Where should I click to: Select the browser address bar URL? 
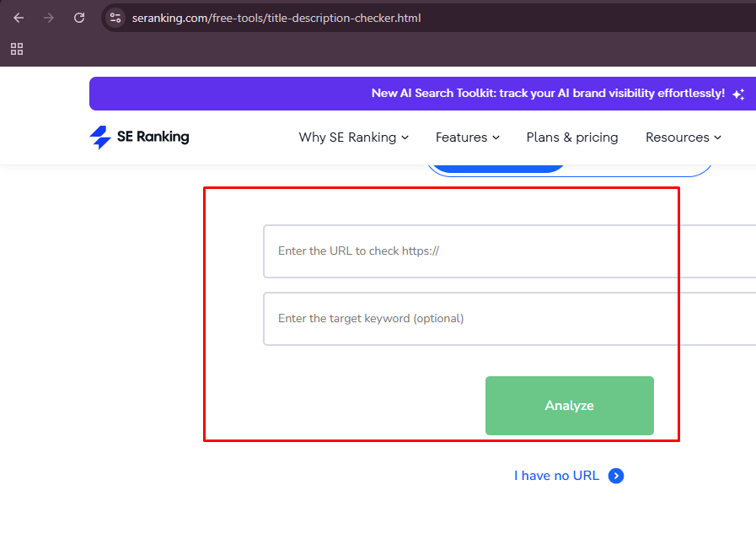coord(276,18)
